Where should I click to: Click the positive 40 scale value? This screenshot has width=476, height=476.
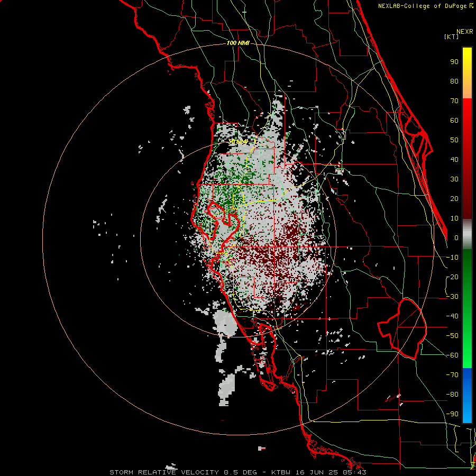point(454,159)
